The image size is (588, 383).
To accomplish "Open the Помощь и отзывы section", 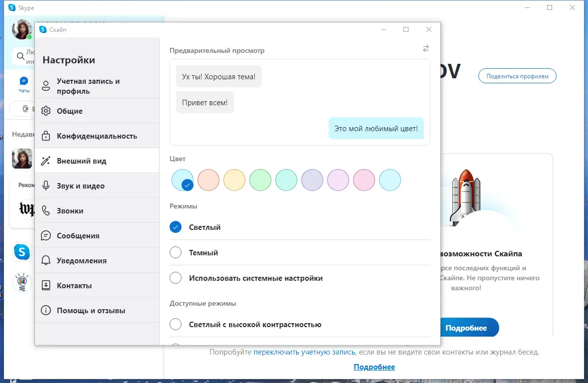I will 97,310.
